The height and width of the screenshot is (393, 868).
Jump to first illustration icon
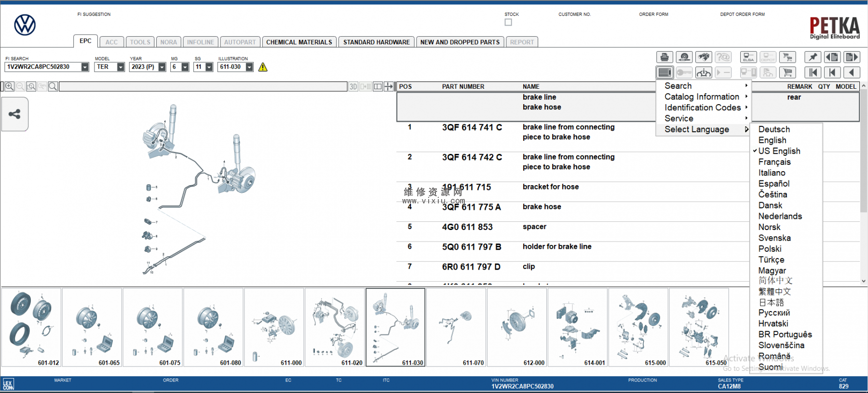coord(813,73)
